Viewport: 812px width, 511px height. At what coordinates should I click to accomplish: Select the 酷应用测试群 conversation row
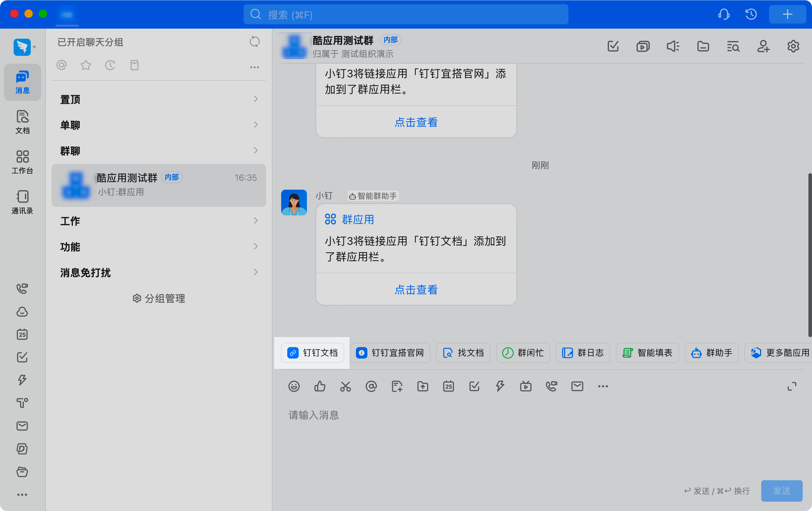point(159,185)
